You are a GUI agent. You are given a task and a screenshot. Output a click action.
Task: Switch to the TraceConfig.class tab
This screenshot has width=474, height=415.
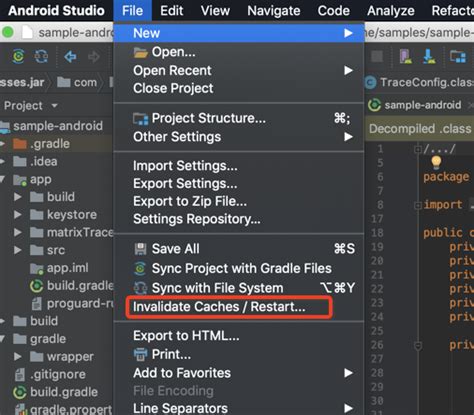[x=421, y=82]
